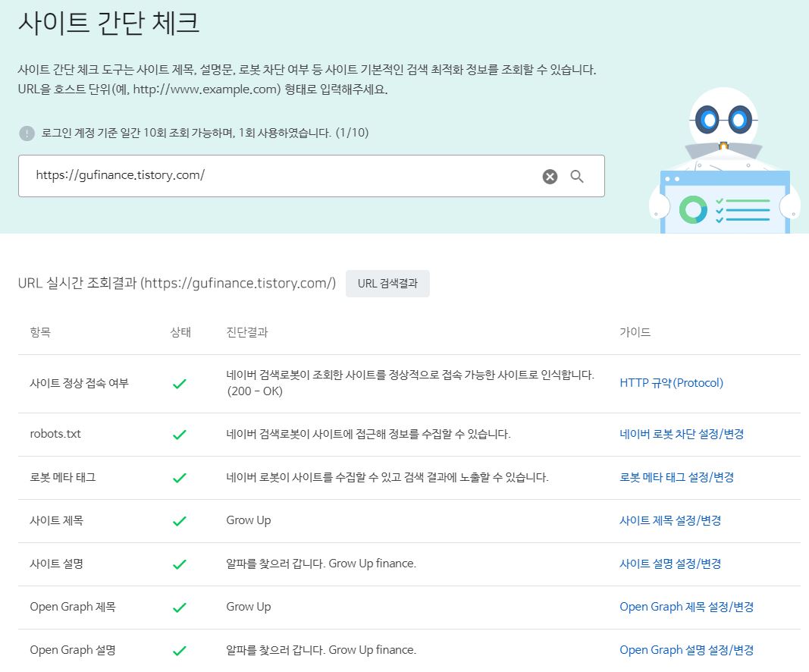Screen dimensions: 809x672
Task: Open Open Graph 설명 설정/변경 link
Action: click(687, 650)
